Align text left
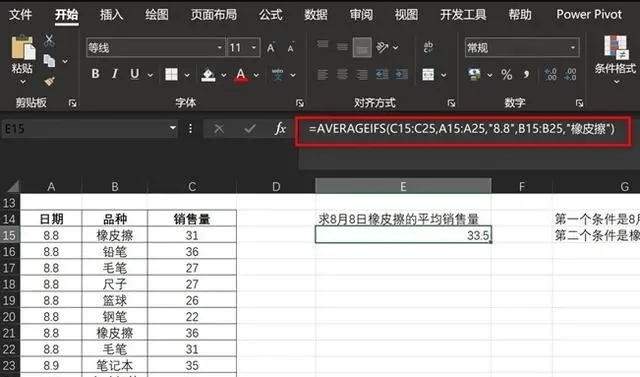Screen dimensions: 640x377 coord(322,74)
